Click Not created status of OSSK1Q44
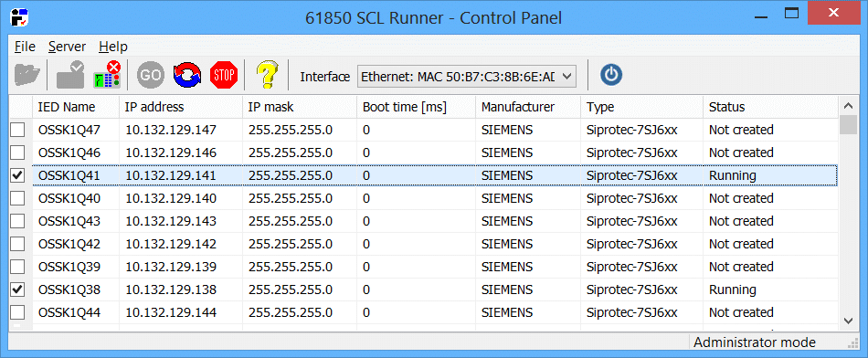Image resolution: width=868 pixels, height=358 pixels. [741, 312]
